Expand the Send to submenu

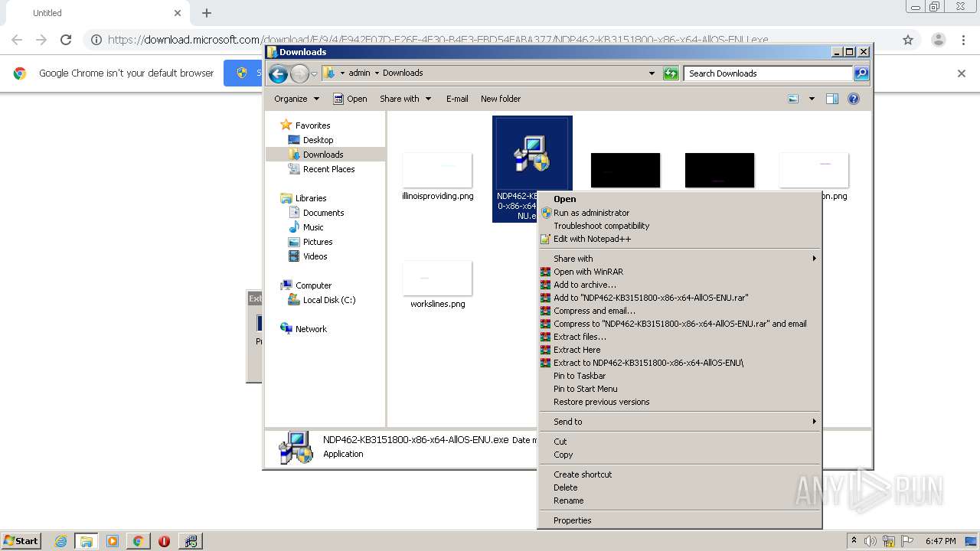coord(679,422)
